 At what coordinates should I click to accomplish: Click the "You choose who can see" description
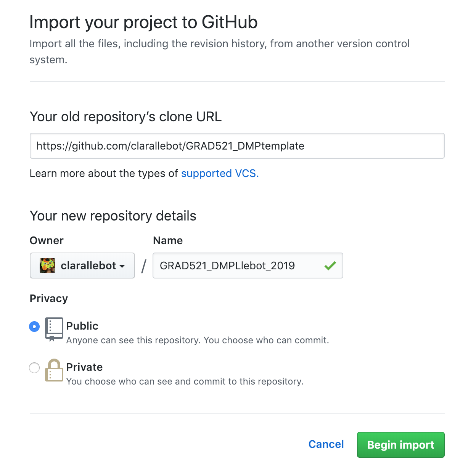pyautogui.click(x=185, y=381)
